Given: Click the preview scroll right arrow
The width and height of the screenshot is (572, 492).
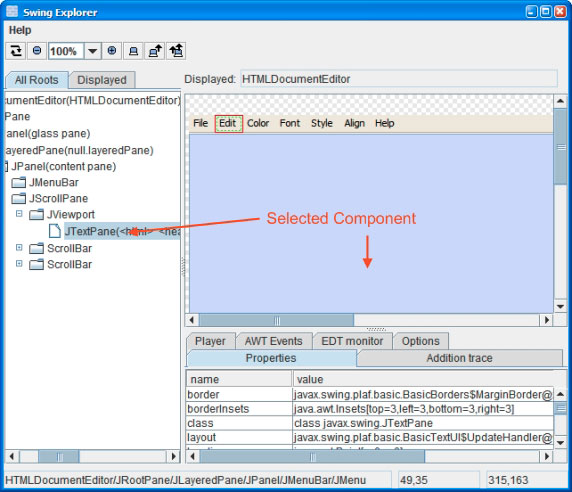Looking at the screenshot, I should (x=546, y=320).
